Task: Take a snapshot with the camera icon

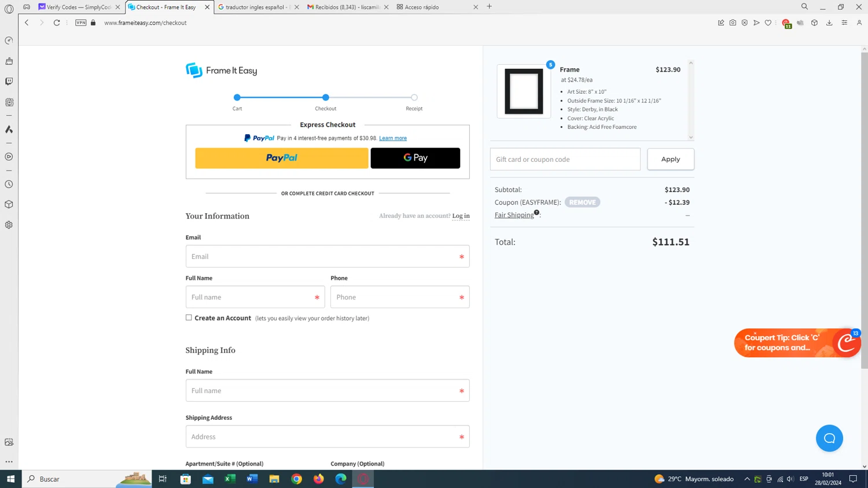Action: click(x=733, y=23)
